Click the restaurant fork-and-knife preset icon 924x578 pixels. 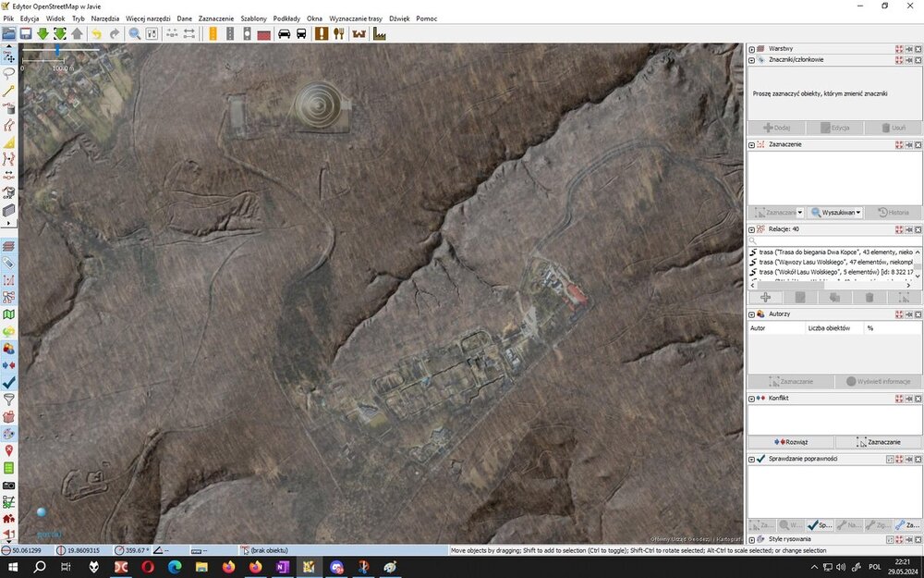[x=339, y=34]
